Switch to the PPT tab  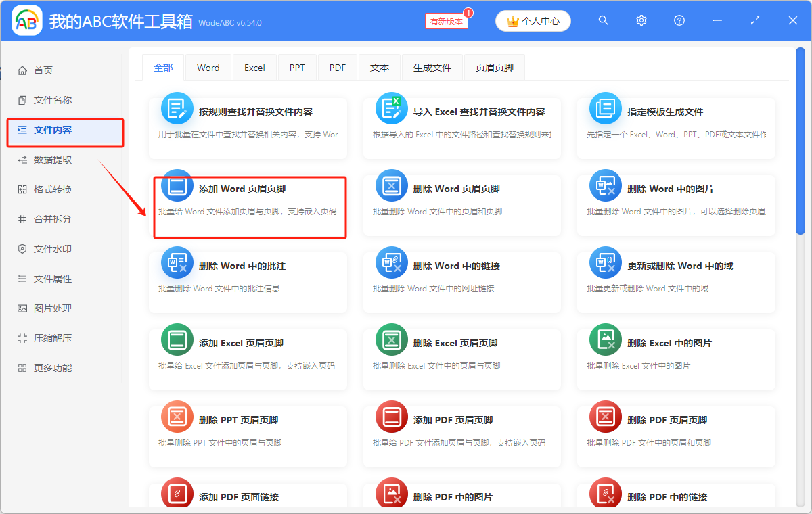[x=297, y=68]
